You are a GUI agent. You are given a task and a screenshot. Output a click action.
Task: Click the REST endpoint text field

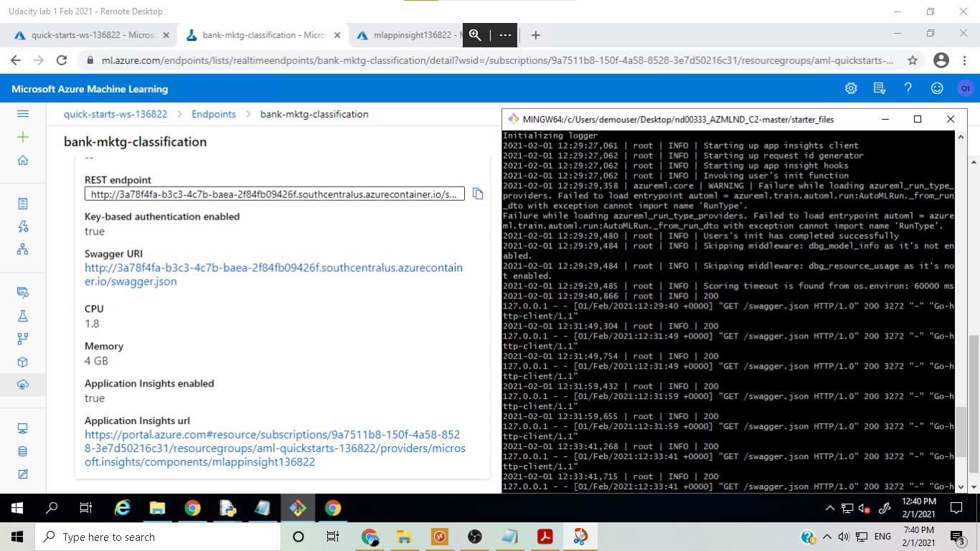pyautogui.click(x=275, y=194)
